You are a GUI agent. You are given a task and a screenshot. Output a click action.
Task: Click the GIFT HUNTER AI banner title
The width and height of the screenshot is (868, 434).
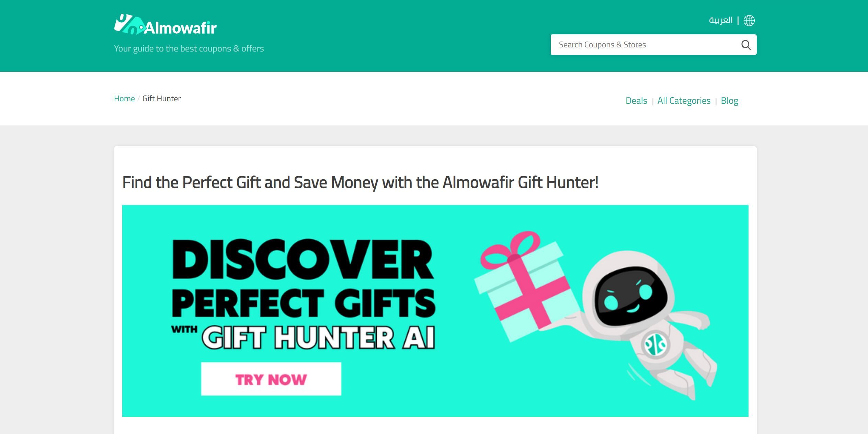[x=318, y=338]
